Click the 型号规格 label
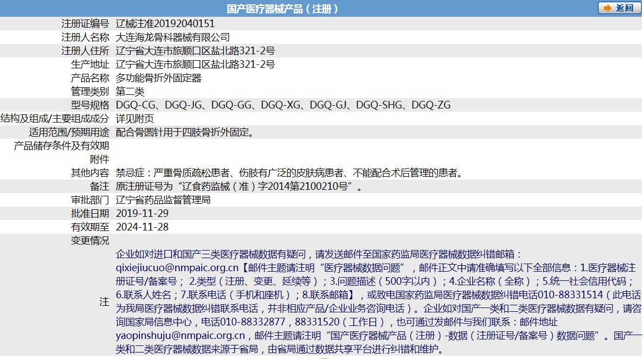Image resolution: width=644 pixels, height=359 pixels. (90, 105)
